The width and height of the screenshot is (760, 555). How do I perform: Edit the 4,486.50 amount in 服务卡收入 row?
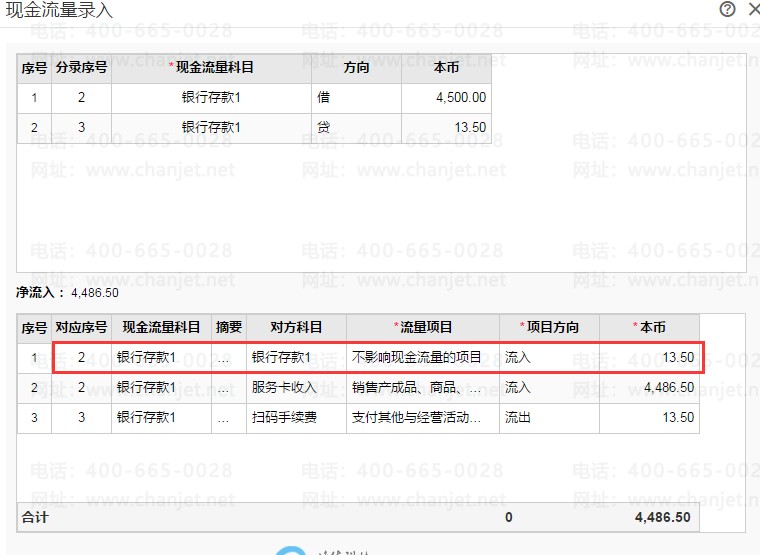649,387
